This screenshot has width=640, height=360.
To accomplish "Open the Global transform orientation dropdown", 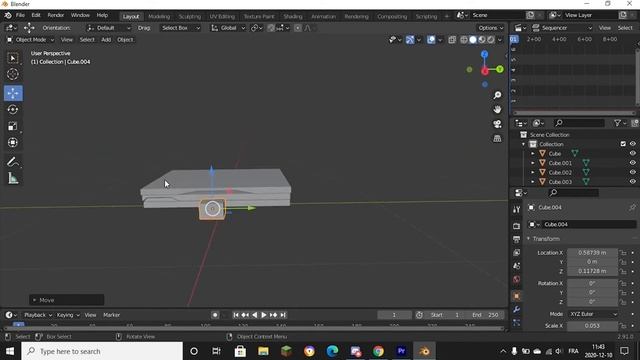I will point(228,28).
